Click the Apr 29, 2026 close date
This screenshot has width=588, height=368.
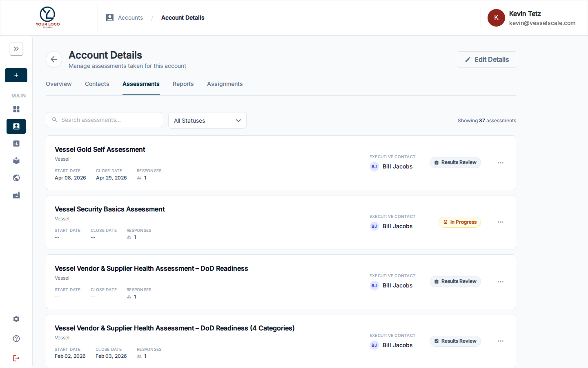[111, 178]
